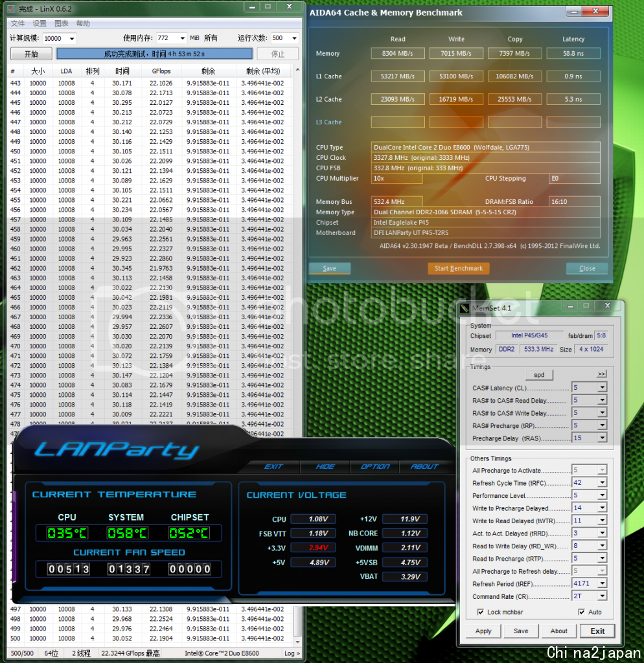Click the Log » link in LinX status bar

coord(292,653)
